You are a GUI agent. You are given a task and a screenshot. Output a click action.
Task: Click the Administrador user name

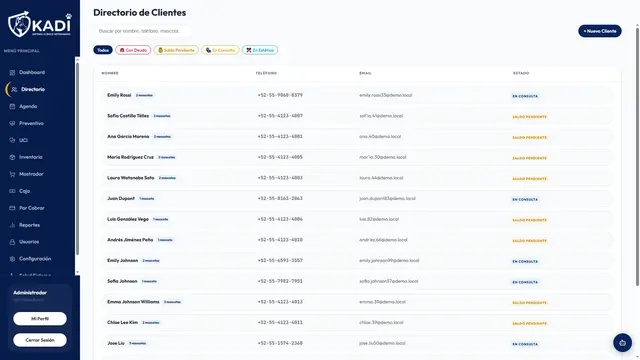tap(30, 293)
